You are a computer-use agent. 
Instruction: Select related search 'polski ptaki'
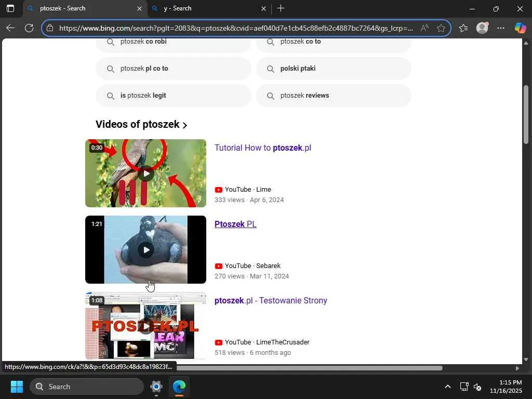tap(334, 69)
